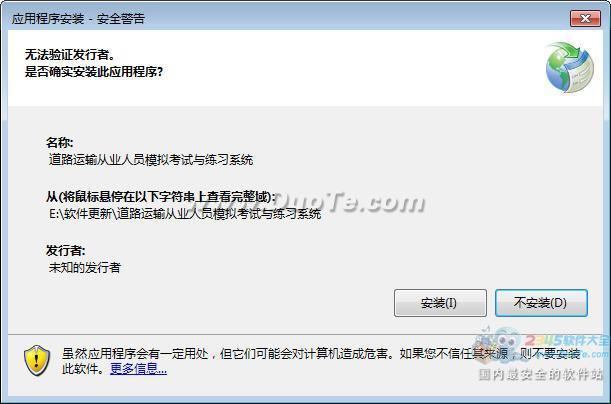Select the application name 道路运输从业人员模拟考试与练习系统

pyautogui.click(x=151, y=160)
